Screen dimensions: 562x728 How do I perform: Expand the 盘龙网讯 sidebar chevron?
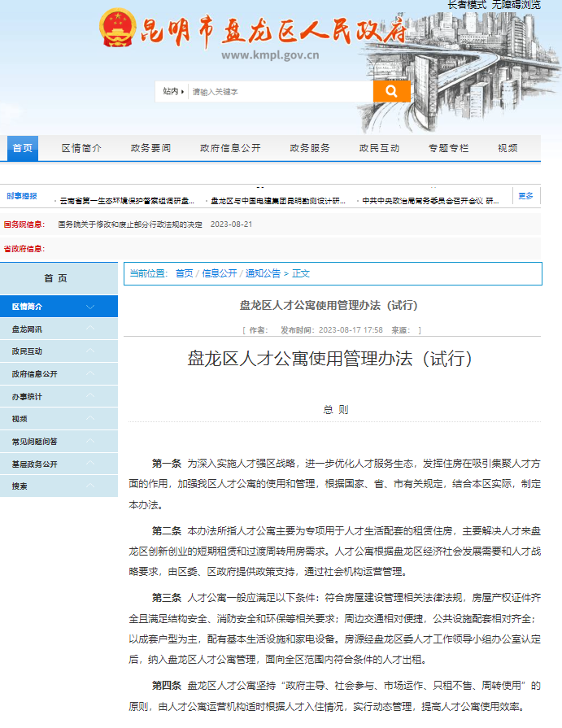point(90,329)
